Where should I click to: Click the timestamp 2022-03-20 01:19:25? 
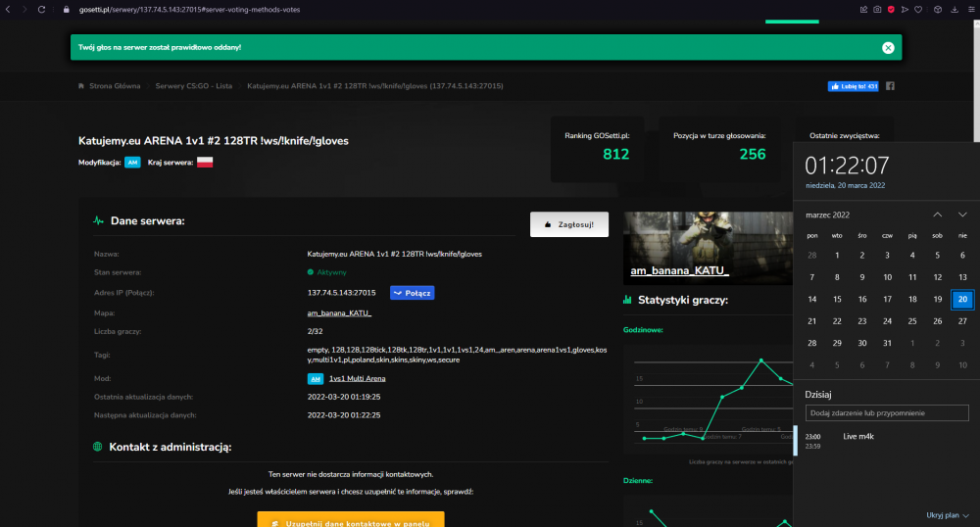(344, 397)
